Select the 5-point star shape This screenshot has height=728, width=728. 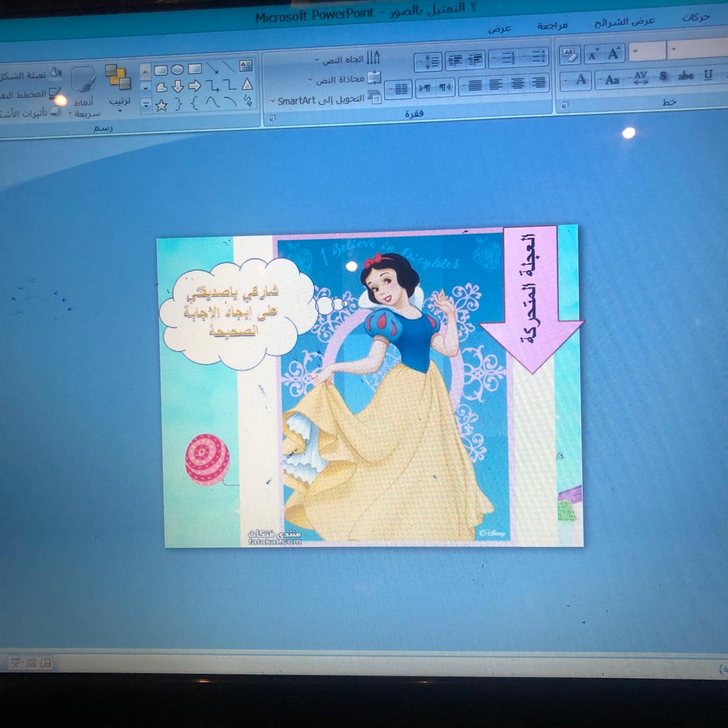coord(162,105)
